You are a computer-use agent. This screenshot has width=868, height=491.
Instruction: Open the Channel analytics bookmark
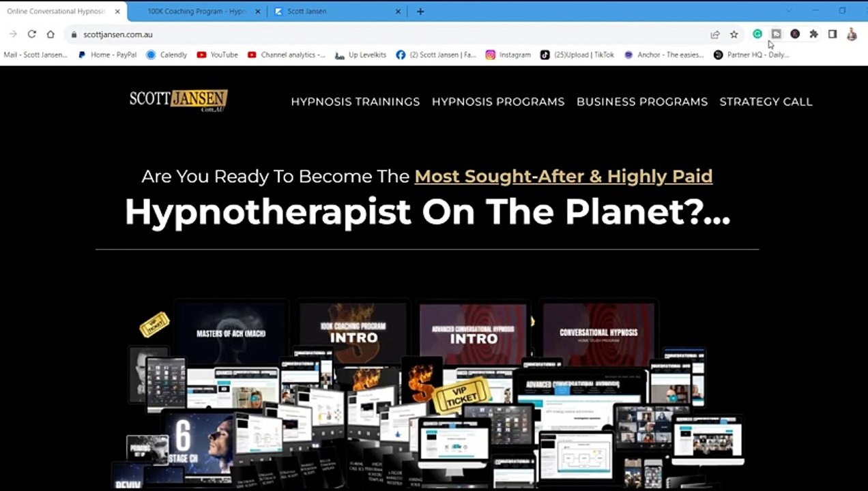click(287, 55)
